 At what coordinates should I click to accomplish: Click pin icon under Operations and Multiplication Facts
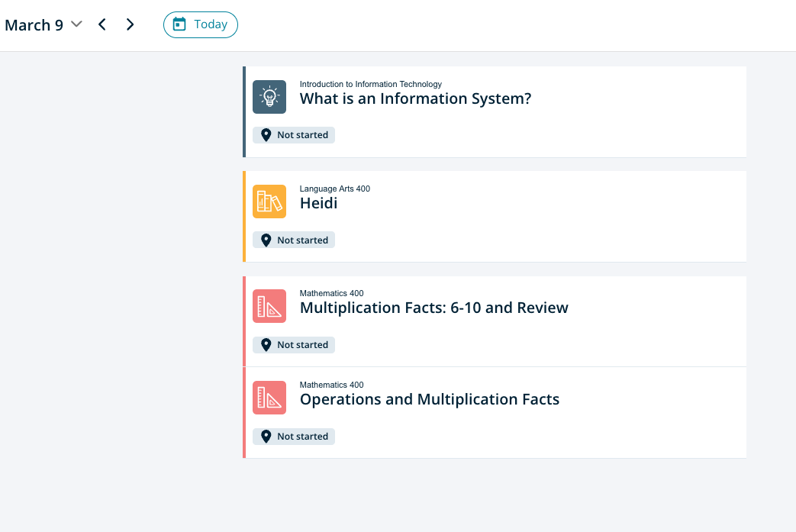click(266, 437)
